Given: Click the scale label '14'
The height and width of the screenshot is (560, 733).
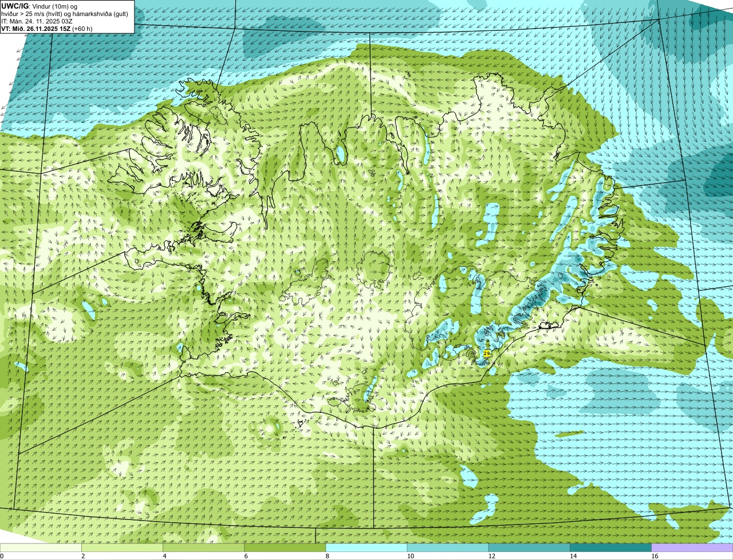Looking at the screenshot, I should coord(572,556).
